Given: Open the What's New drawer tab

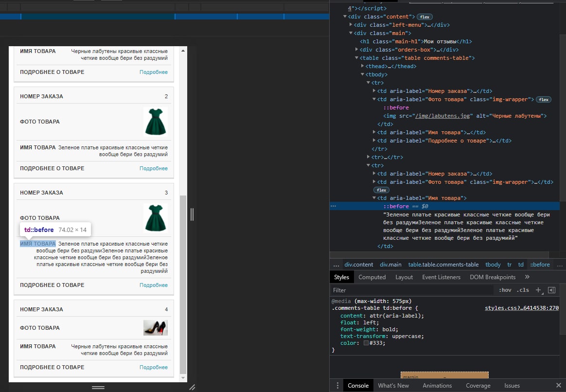Looking at the screenshot, I should pyautogui.click(x=393, y=386).
